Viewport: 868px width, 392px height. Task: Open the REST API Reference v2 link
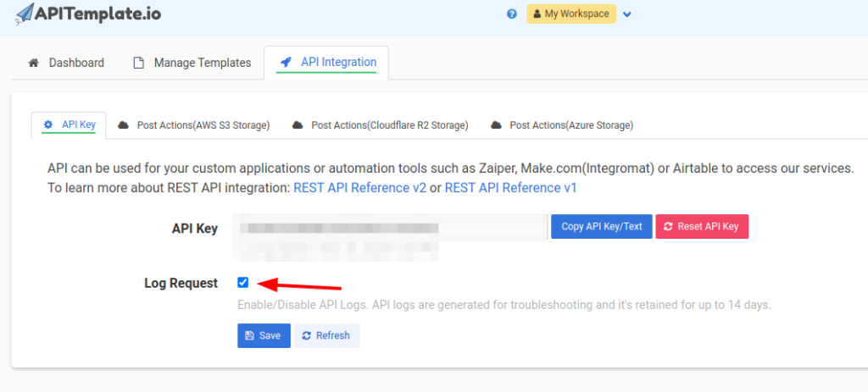click(x=359, y=188)
